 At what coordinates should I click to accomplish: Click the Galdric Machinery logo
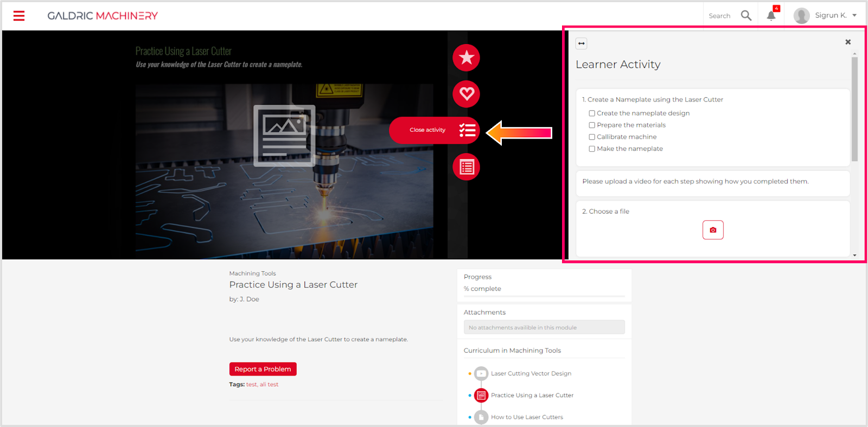coord(103,16)
